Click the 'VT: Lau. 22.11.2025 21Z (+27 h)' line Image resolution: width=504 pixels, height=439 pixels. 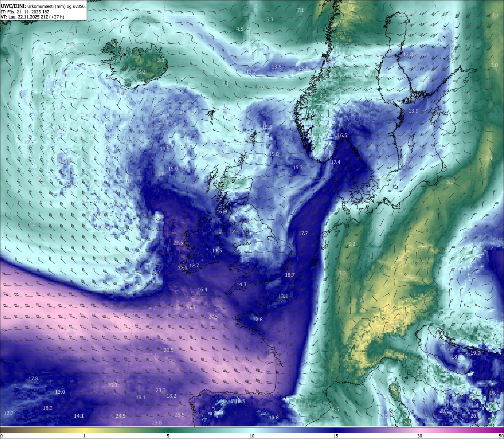[x=33, y=17]
